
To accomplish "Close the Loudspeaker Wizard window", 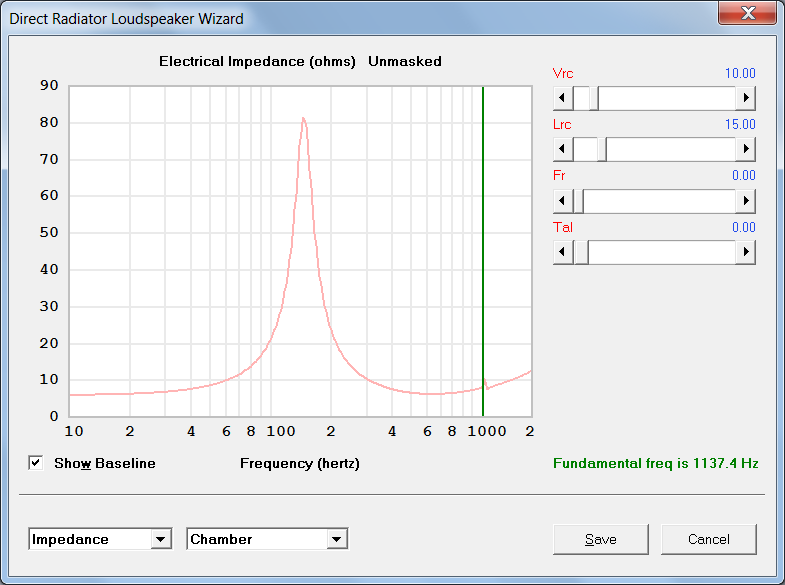I will [x=747, y=12].
